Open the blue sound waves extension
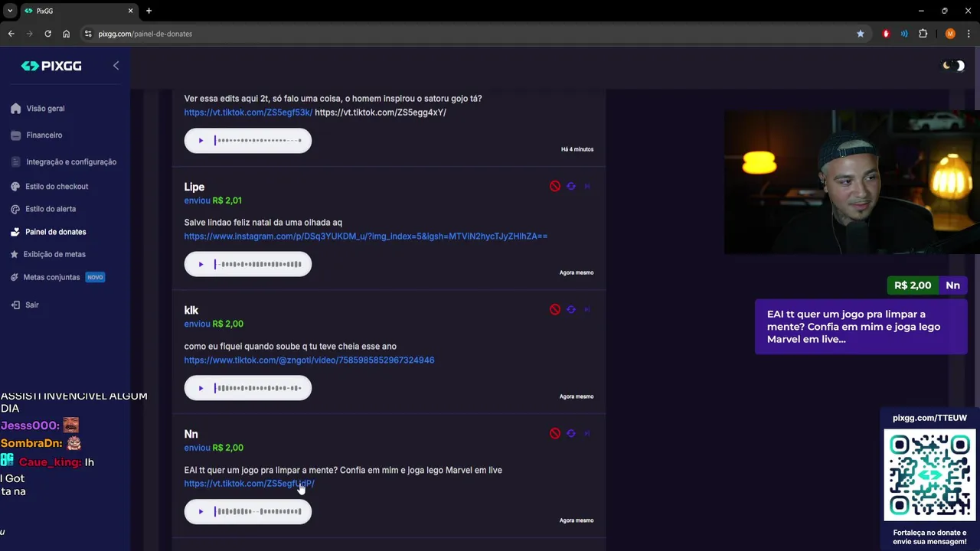980x551 pixels. [x=904, y=34]
